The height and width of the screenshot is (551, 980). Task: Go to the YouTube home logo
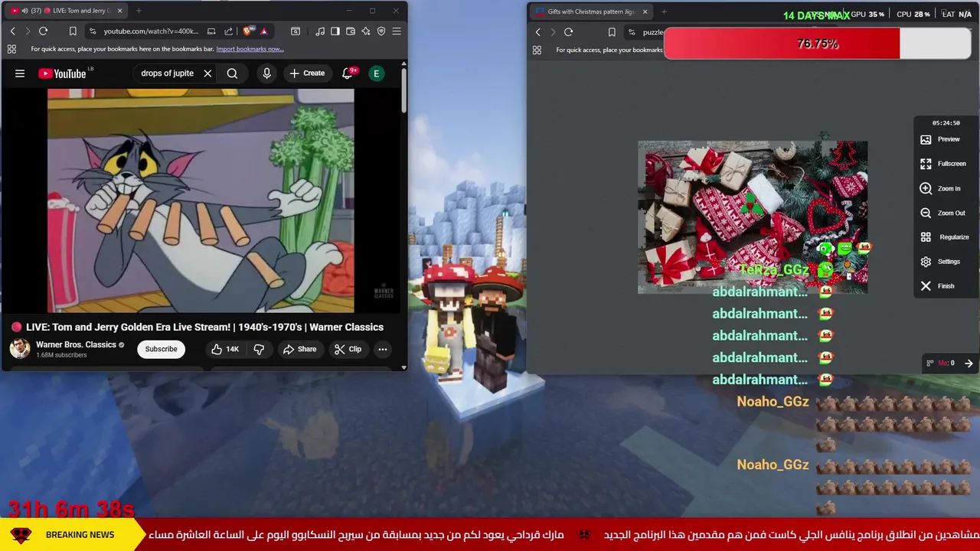(62, 73)
